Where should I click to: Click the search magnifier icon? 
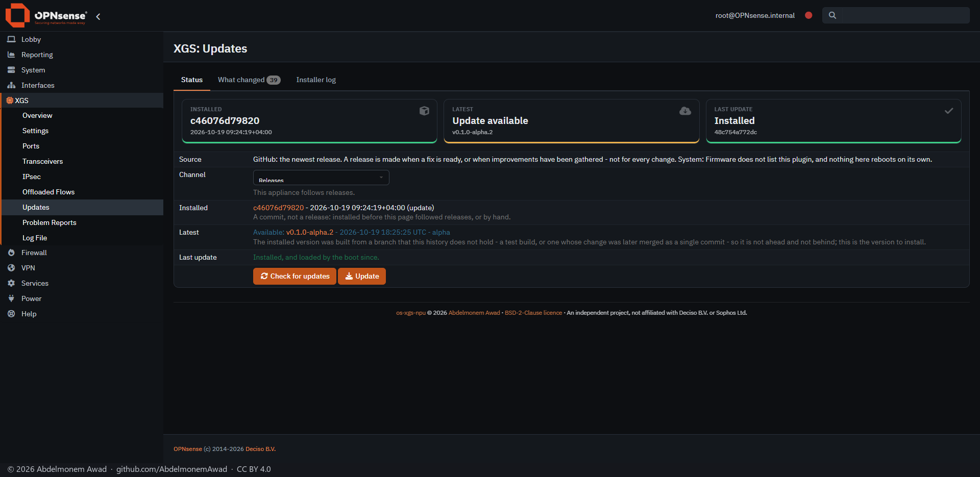click(x=832, y=15)
